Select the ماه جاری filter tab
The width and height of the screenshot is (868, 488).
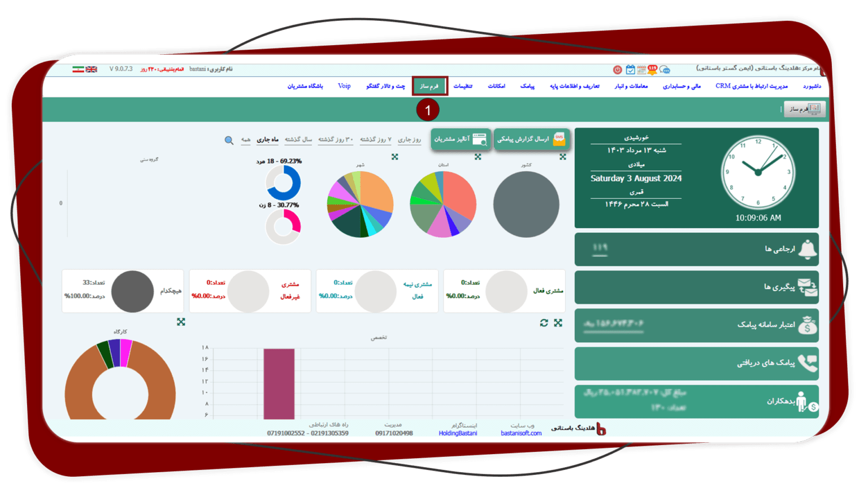tap(267, 140)
